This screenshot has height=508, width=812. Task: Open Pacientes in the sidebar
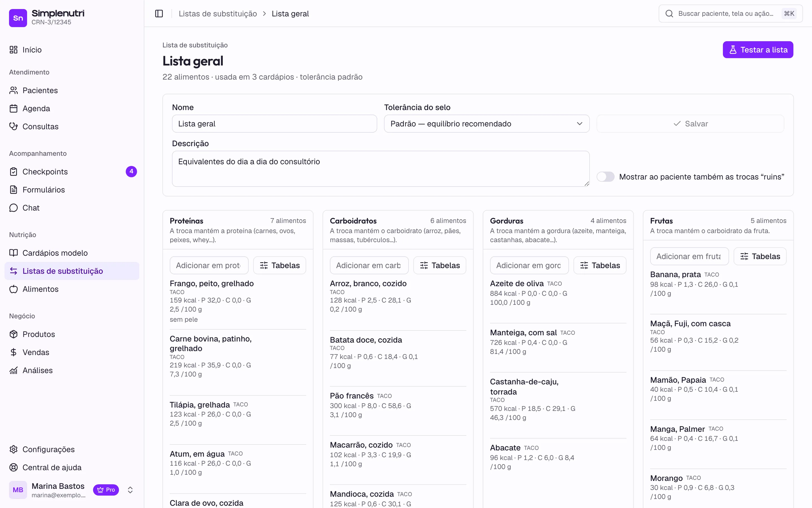pos(72,90)
